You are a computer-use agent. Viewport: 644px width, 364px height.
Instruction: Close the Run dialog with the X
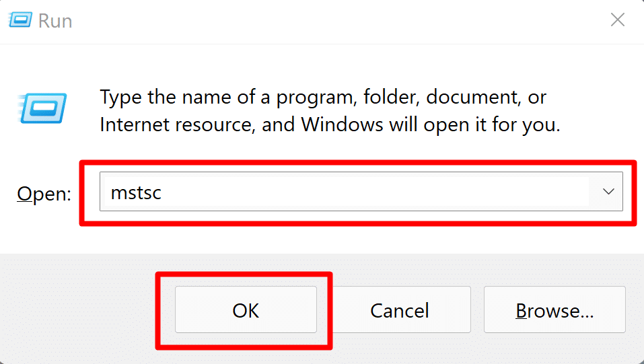point(617,20)
